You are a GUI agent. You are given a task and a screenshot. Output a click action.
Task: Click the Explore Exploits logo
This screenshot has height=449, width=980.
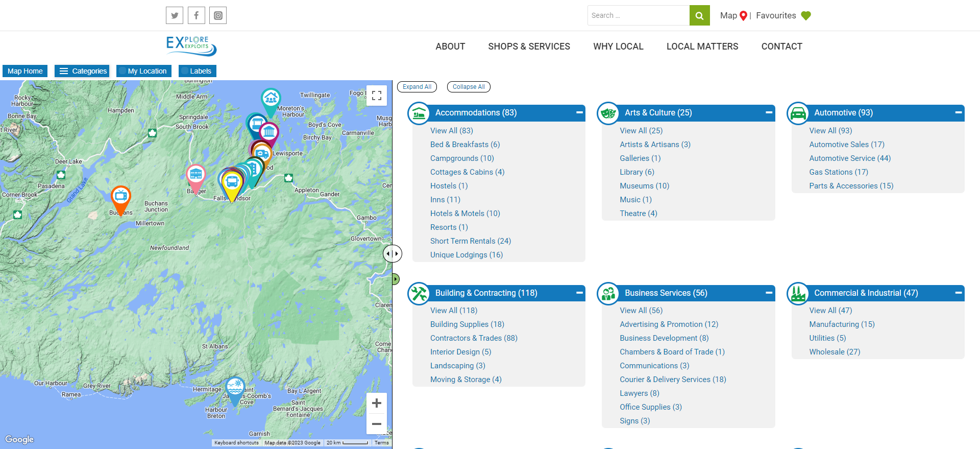(191, 45)
